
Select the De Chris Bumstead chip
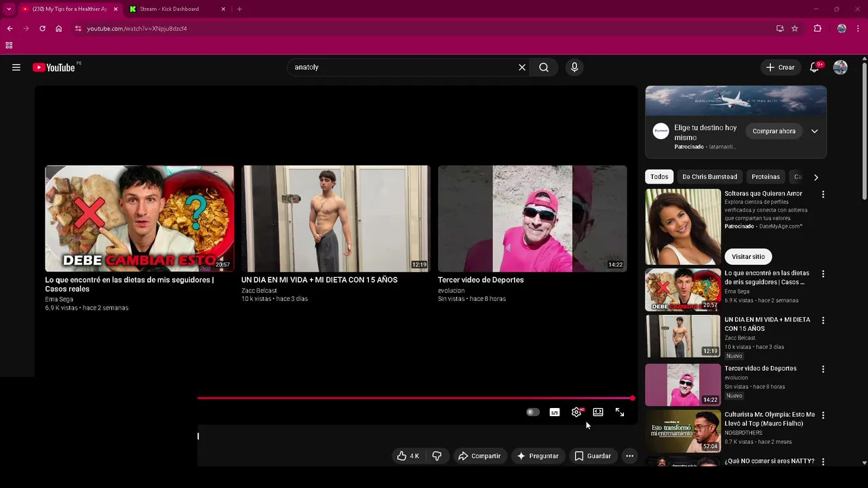coord(709,177)
